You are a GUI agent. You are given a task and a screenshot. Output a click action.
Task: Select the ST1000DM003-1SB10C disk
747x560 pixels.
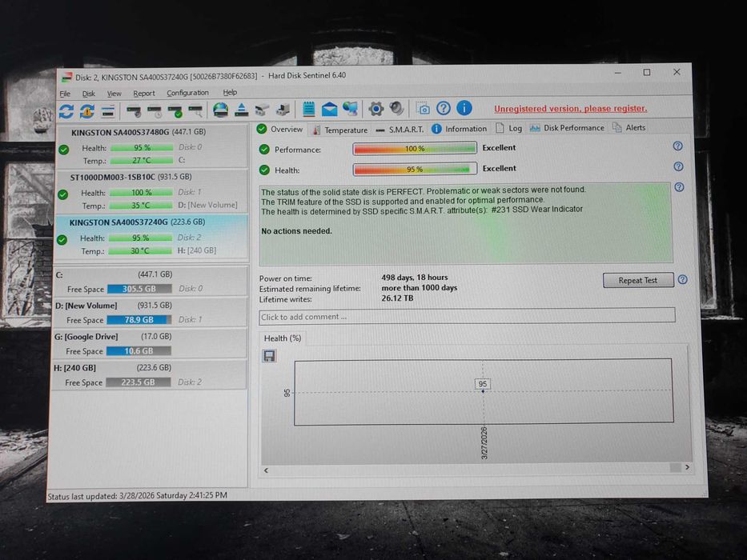pyautogui.click(x=151, y=191)
